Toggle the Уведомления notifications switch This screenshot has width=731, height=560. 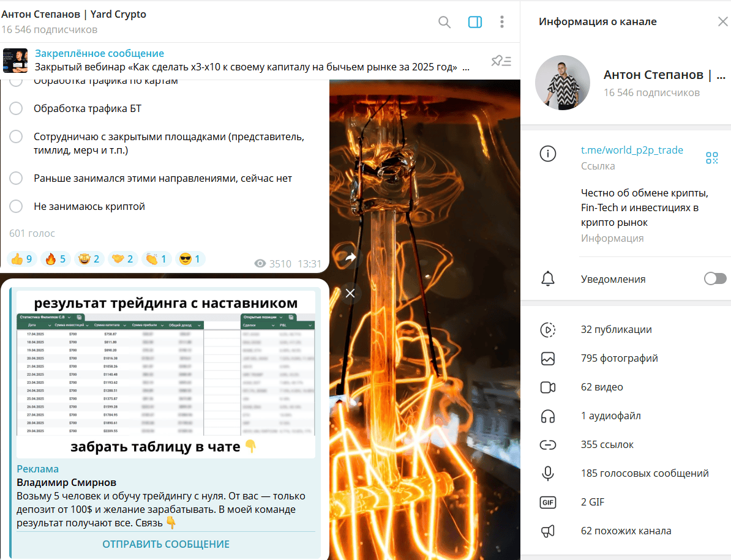pyautogui.click(x=714, y=278)
